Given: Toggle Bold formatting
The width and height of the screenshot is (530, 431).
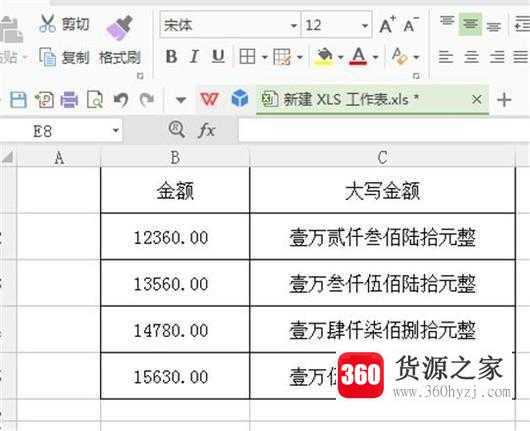Looking at the screenshot, I should pyautogui.click(x=171, y=56).
